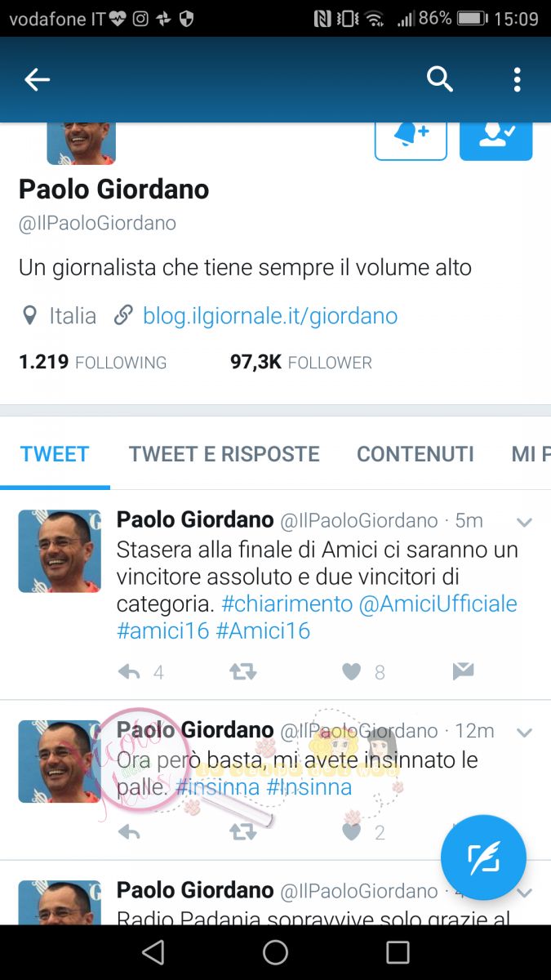
Task: View the 1.219 Following list
Action: point(92,362)
